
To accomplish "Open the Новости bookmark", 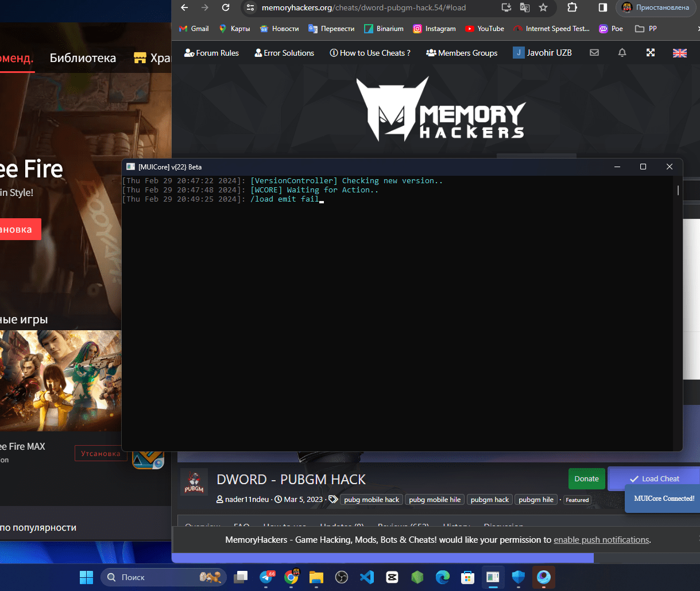I will click(x=280, y=29).
